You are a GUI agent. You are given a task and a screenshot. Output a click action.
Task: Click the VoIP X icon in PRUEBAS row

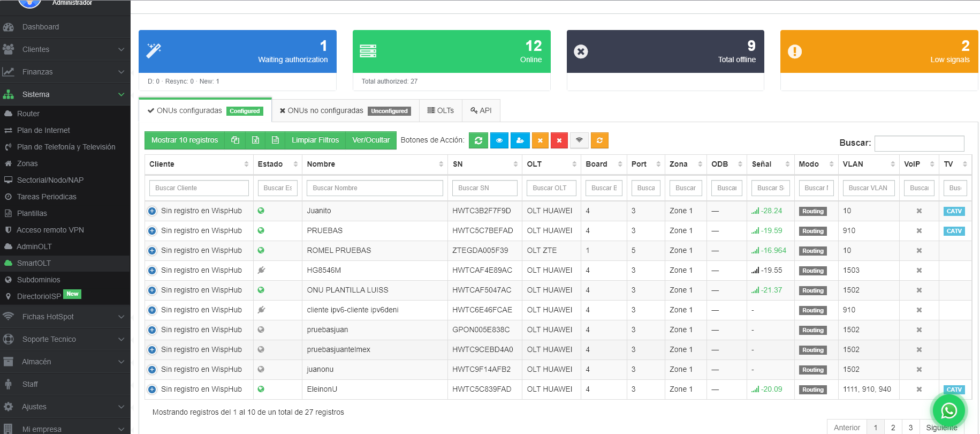click(x=919, y=231)
